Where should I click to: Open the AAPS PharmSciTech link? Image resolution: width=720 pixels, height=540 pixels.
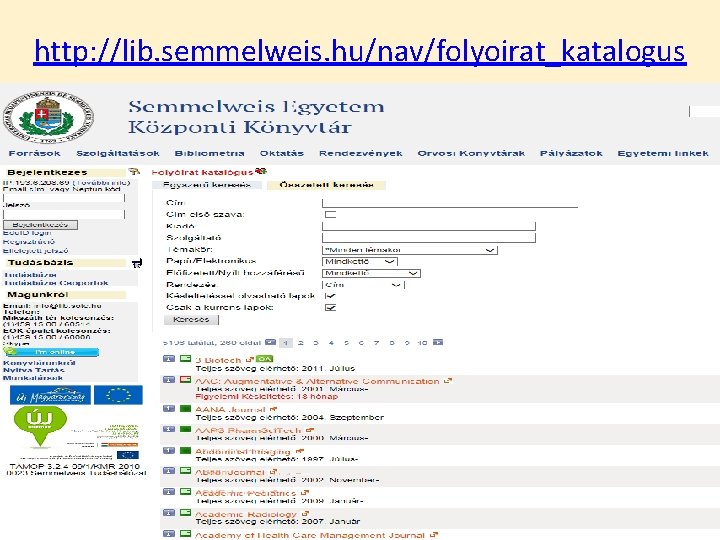pyautogui.click(x=248, y=430)
